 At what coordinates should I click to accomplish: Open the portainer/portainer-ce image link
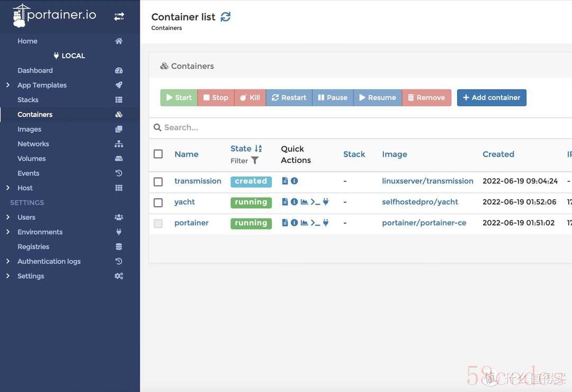424,222
